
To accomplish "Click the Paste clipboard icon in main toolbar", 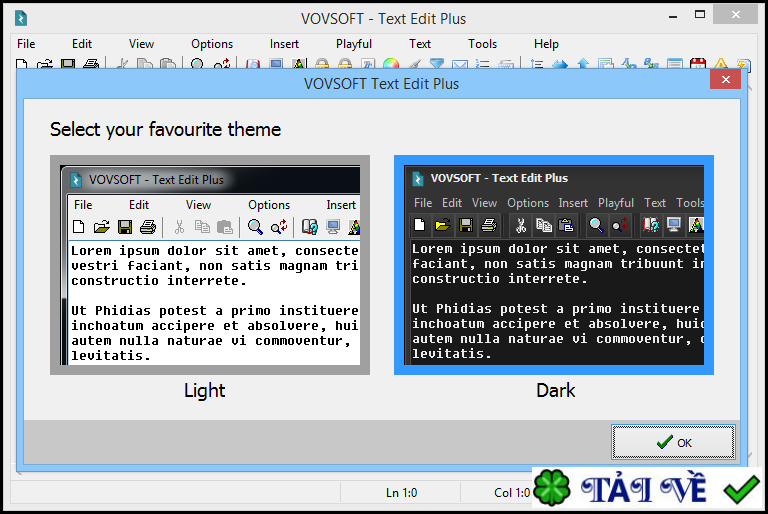I will (x=168, y=64).
